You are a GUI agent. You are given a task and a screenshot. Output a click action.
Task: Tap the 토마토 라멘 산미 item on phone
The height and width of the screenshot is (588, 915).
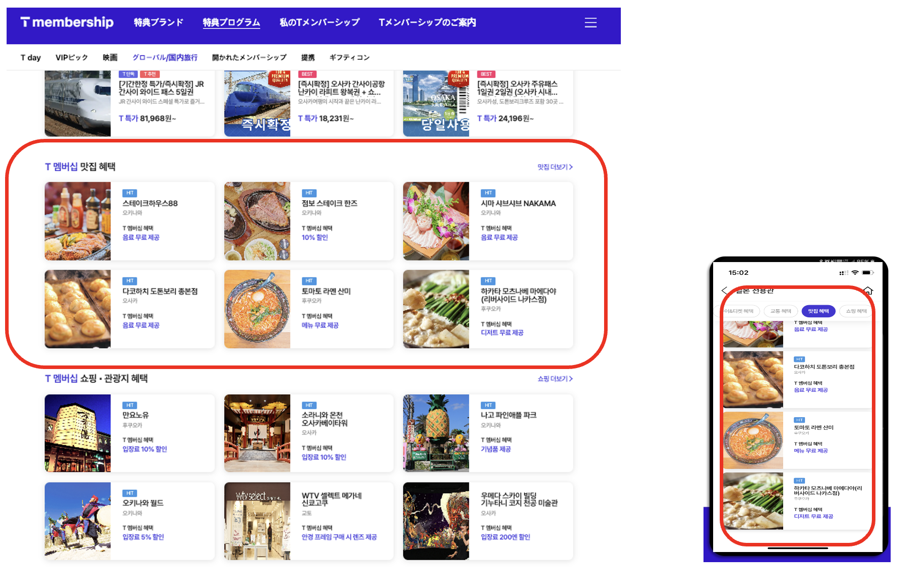coord(797,440)
